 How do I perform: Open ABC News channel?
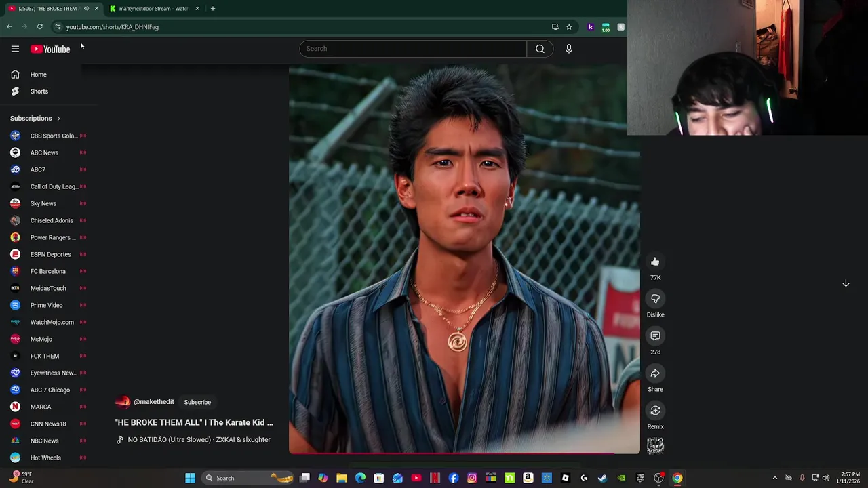47,152
